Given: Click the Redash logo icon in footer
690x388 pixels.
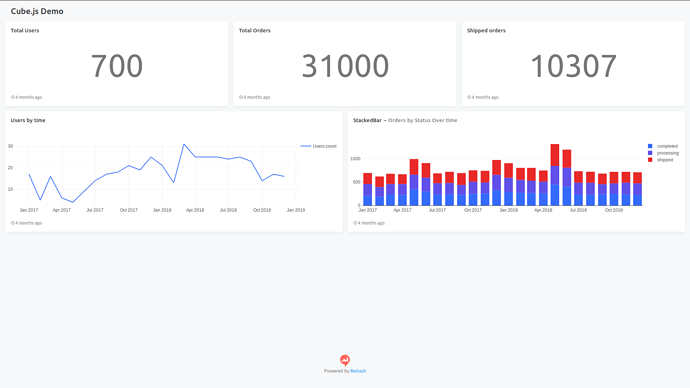Looking at the screenshot, I should tap(345, 360).
